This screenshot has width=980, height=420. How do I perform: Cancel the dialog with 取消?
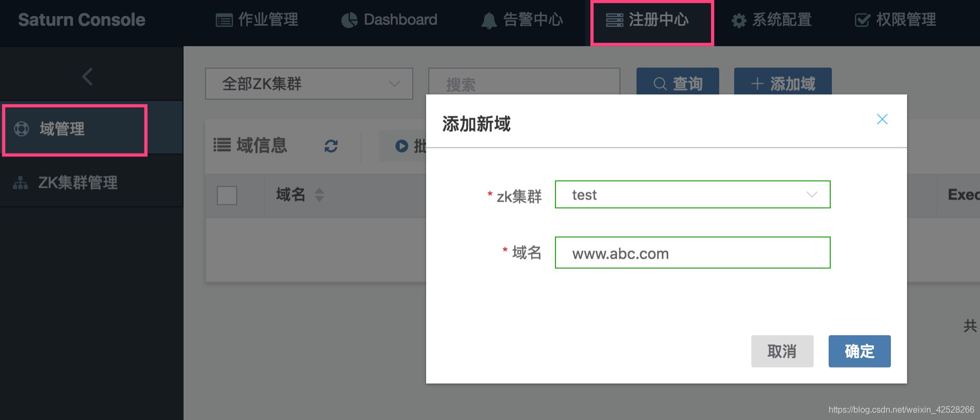click(782, 351)
